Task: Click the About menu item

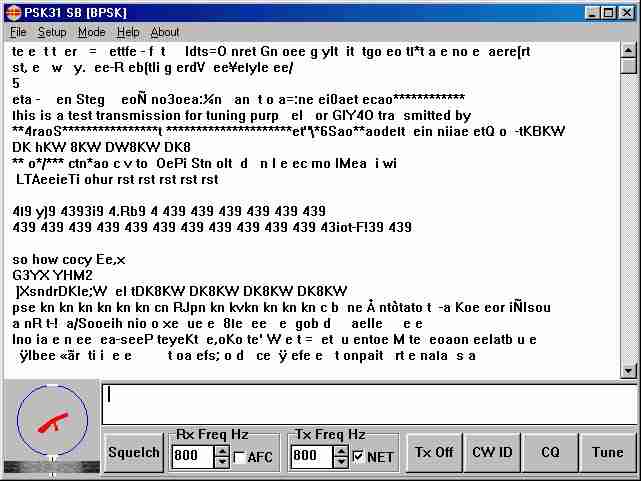Action: click(x=165, y=32)
